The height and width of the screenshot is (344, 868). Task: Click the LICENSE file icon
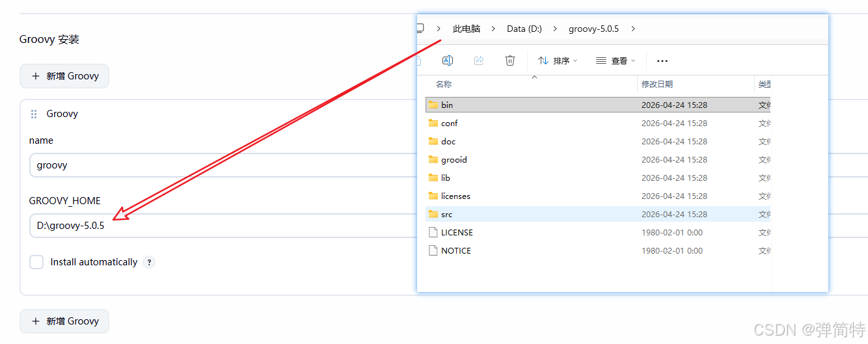[x=433, y=232]
